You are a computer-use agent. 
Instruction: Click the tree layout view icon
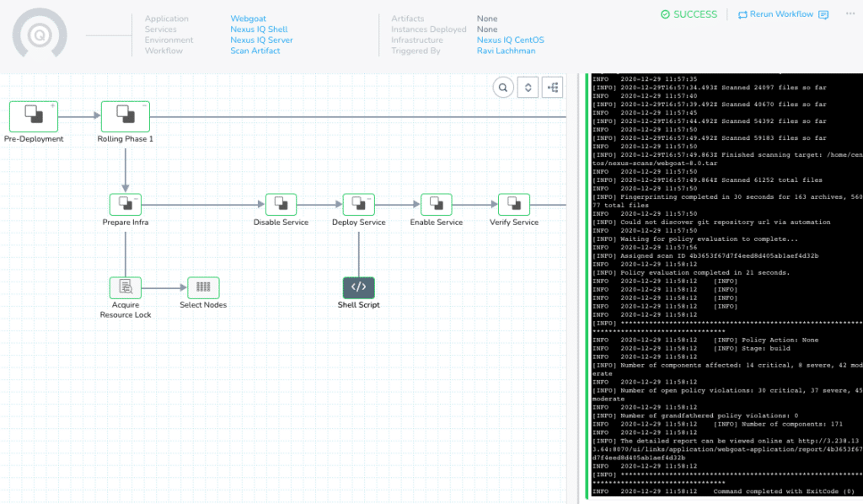[553, 88]
